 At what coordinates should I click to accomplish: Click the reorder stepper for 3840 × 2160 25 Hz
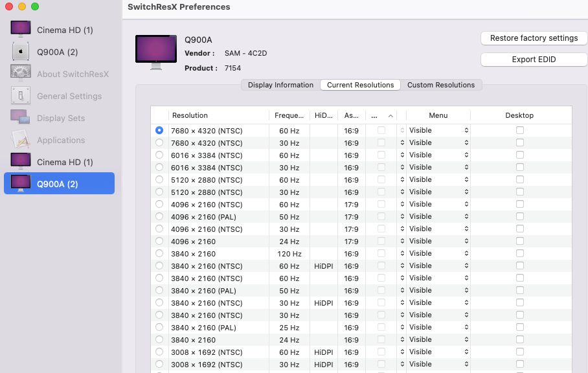(402, 327)
